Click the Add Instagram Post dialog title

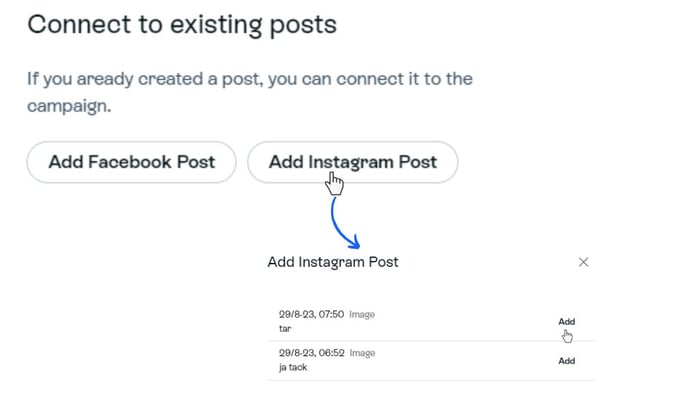[333, 262]
